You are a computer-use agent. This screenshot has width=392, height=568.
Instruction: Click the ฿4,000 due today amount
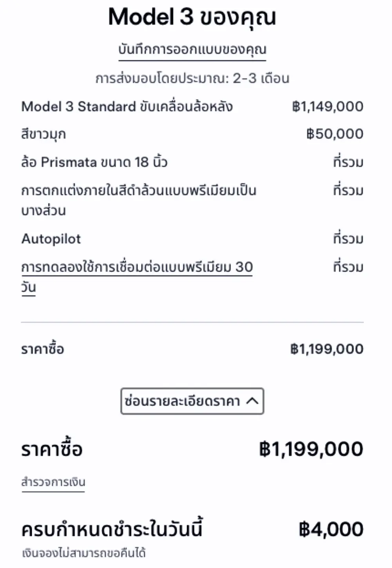pyautogui.click(x=331, y=530)
